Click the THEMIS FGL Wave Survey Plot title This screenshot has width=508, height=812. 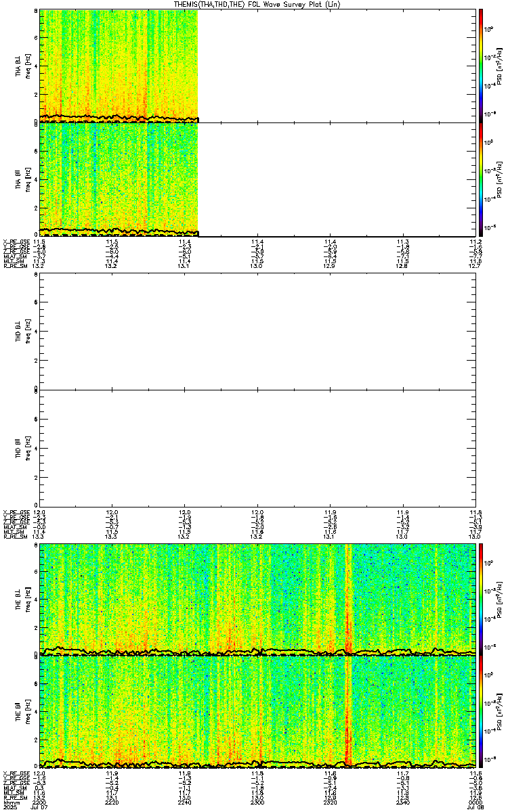point(257,4)
